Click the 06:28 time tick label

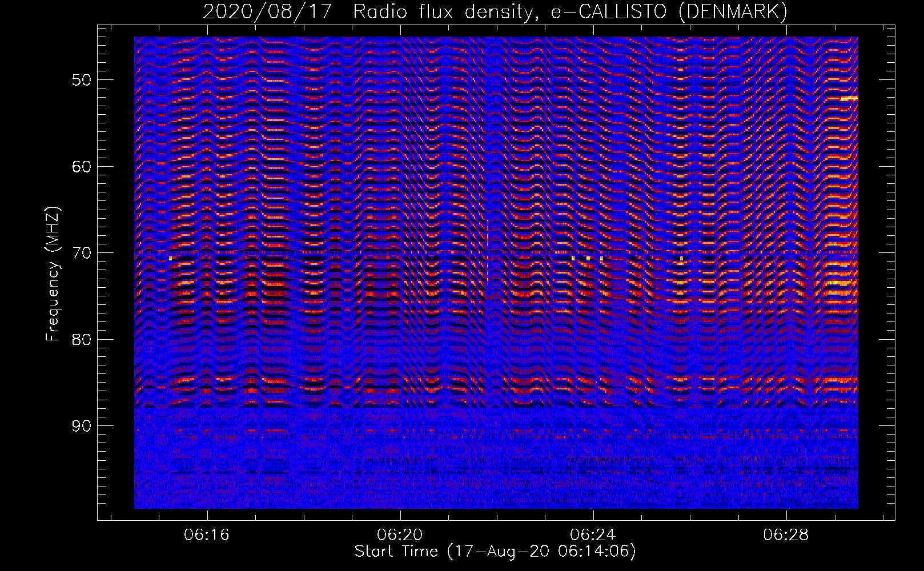pos(786,534)
